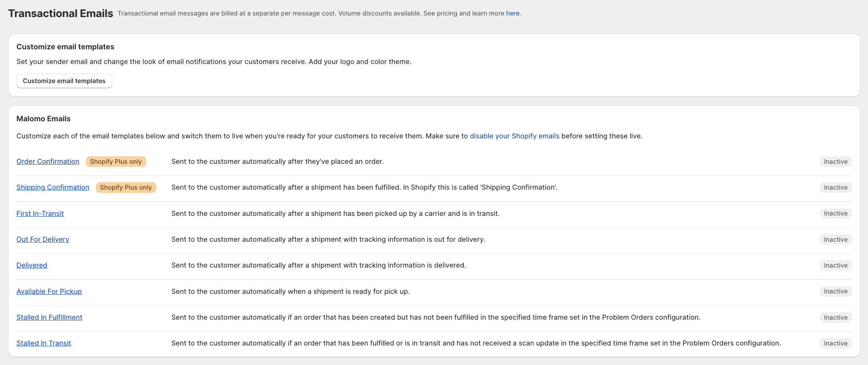Toggle the Inactive status for Order Confirmation

(835, 161)
